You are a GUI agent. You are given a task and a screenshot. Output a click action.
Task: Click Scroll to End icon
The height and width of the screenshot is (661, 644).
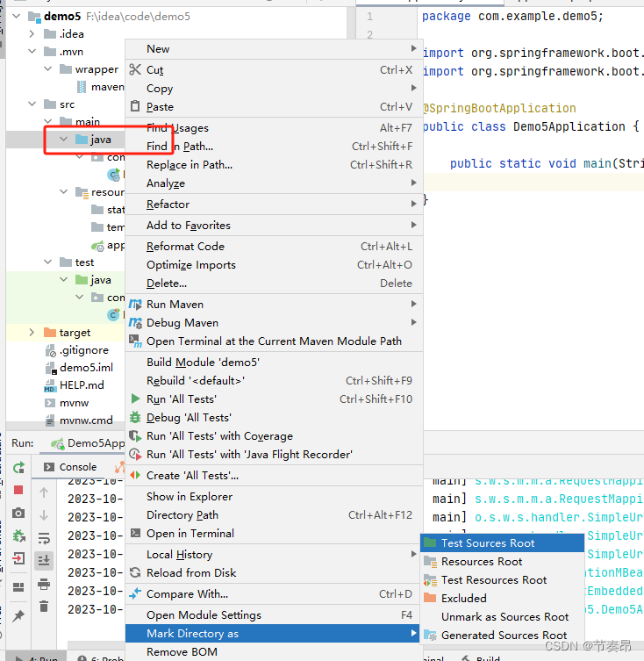point(44,561)
